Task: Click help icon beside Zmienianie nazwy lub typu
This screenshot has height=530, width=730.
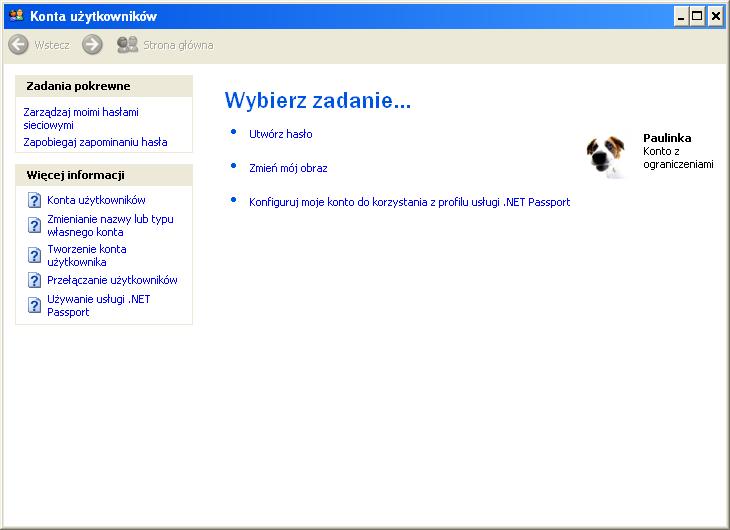Action: coord(34,225)
